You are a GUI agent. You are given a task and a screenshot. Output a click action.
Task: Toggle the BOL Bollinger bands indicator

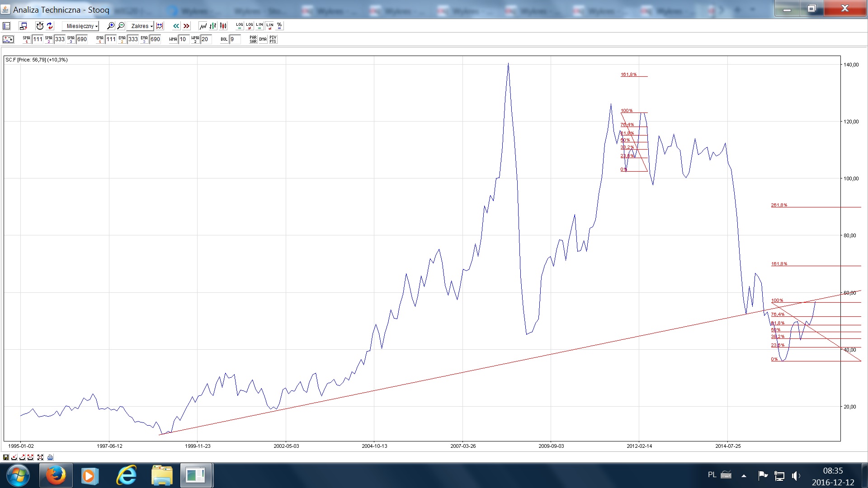tap(224, 40)
